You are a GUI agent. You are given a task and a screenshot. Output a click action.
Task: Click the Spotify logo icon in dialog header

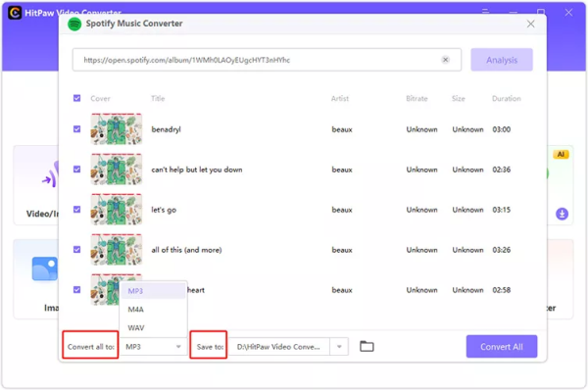[x=74, y=24]
